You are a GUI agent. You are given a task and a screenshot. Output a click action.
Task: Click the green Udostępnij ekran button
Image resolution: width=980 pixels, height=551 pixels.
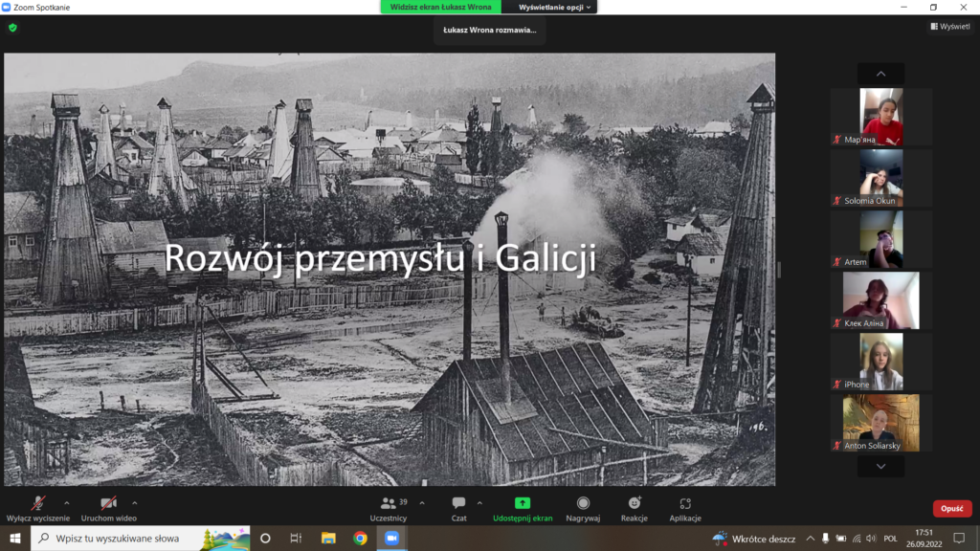click(523, 508)
